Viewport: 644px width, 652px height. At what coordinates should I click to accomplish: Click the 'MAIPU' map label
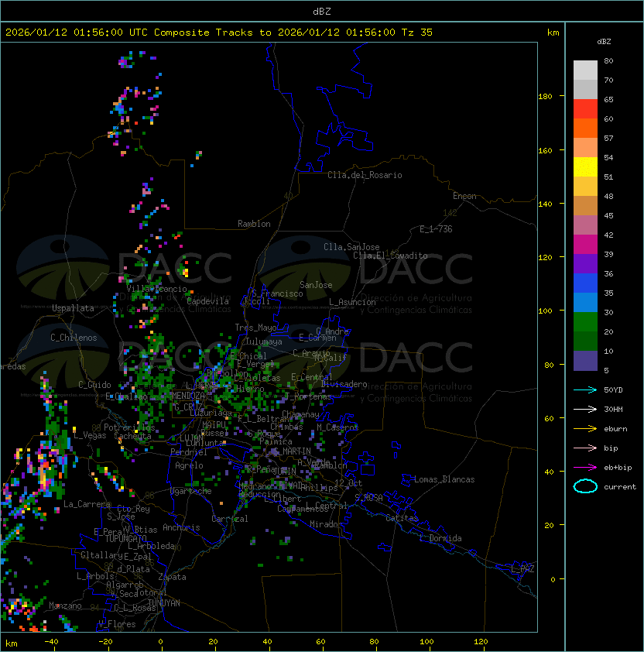point(214,425)
